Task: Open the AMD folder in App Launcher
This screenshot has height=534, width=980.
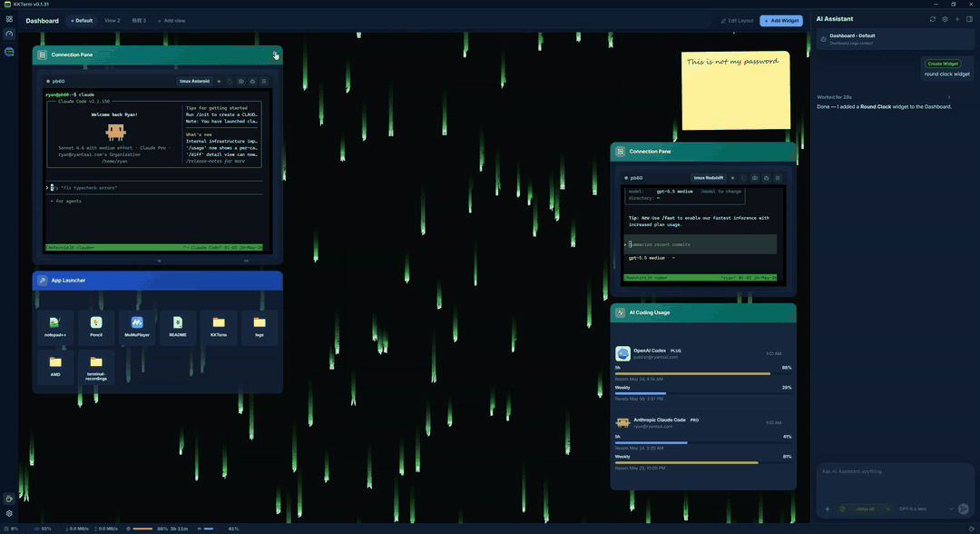Action: pyautogui.click(x=55, y=366)
